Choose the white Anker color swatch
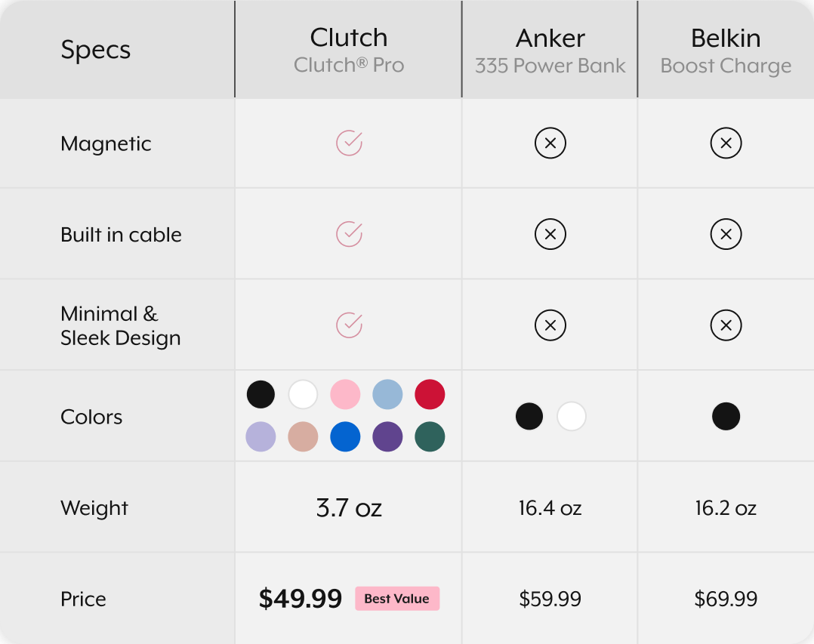Viewport: 814px width, 644px height. (572, 416)
